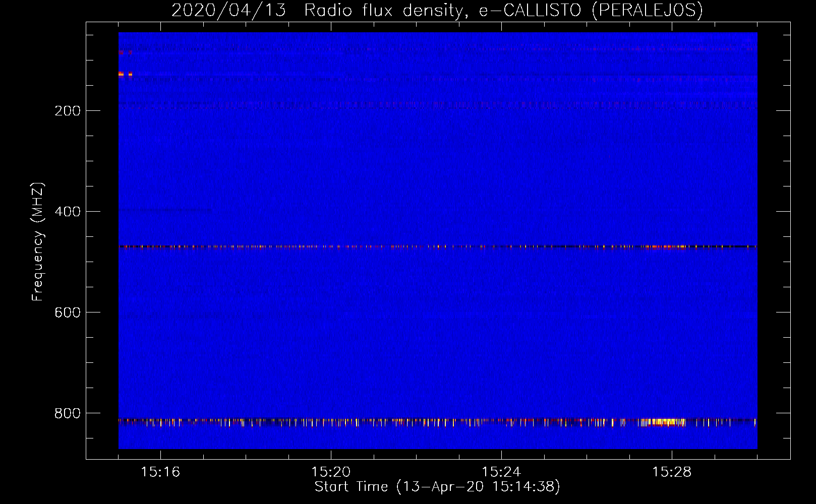Click the 15:28 time axis label
This screenshot has height=504, width=816.
click(672, 472)
